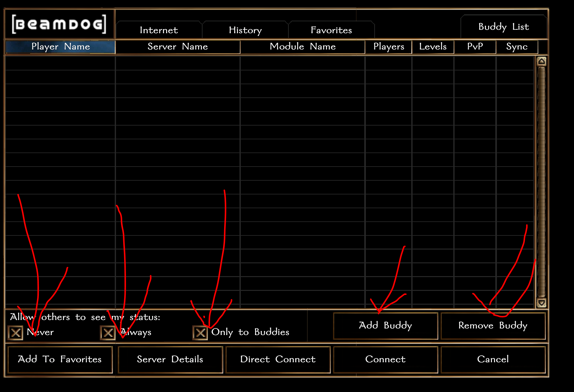This screenshot has height=392, width=574.
Task: Click the Connect button
Action: (386, 359)
